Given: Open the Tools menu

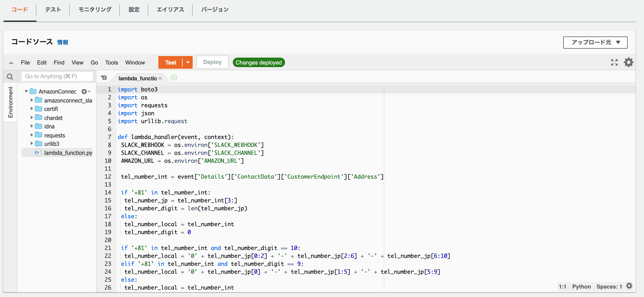Looking at the screenshot, I should pyautogui.click(x=112, y=63).
